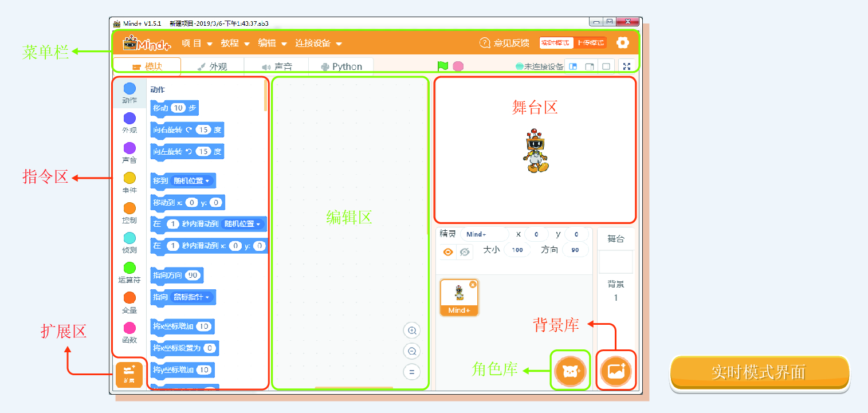Viewport: 868px width, 413px height.
Task: Open the backdrop library image button
Action: click(616, 370)
